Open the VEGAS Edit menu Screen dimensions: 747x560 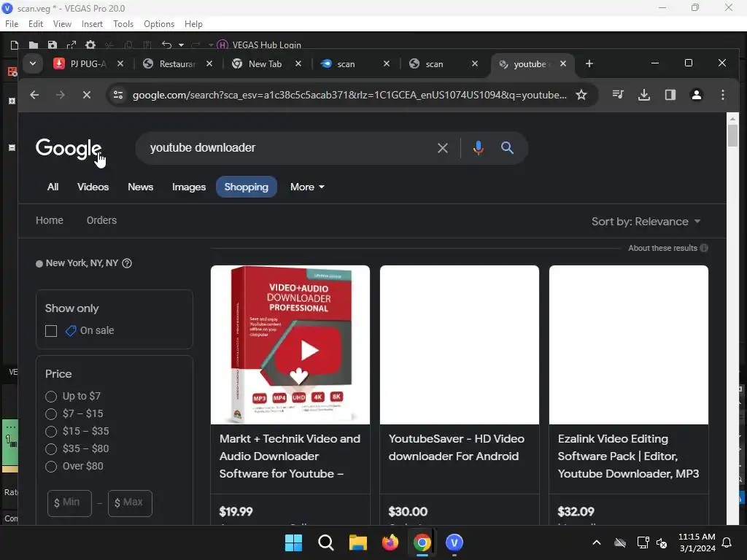click(36, 24)
